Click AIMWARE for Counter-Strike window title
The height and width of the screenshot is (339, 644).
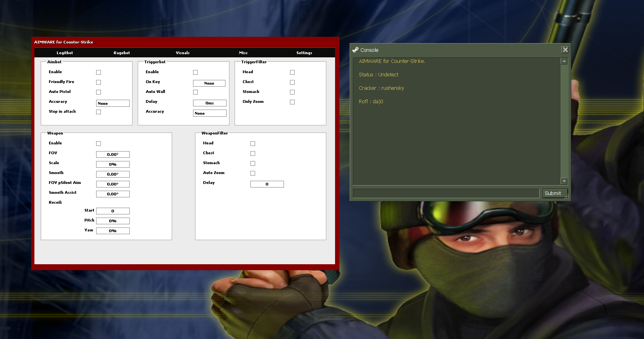[x=64, y=42]
